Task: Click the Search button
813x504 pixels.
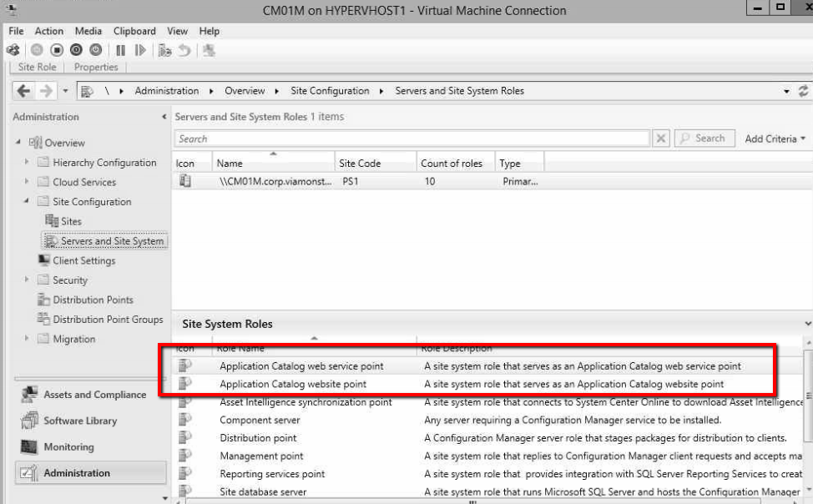Action: point(703,139)
